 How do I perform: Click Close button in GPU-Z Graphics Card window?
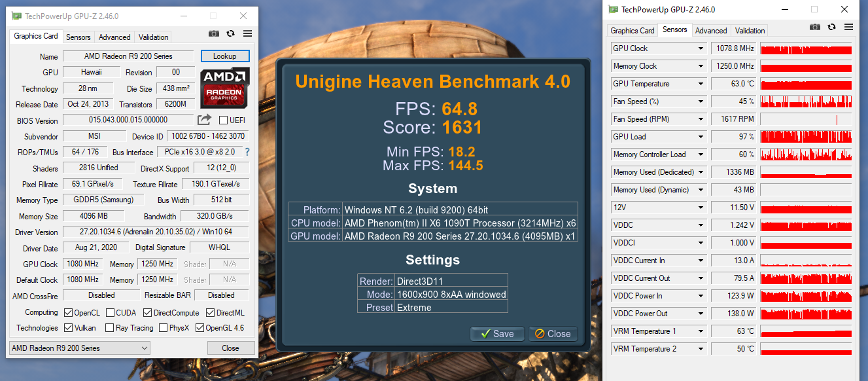click(x=230, y=348)
